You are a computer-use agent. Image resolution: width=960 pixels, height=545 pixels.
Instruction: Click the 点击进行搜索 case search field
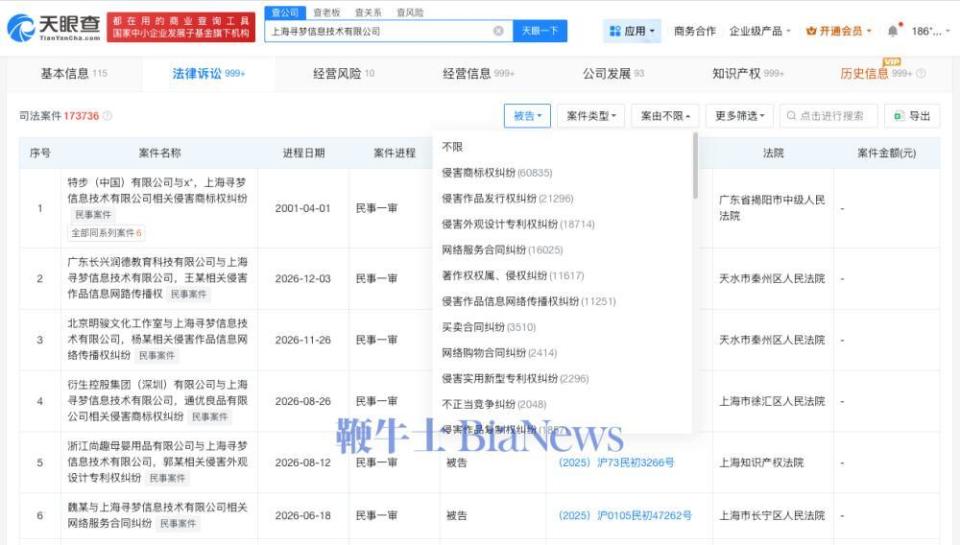coord(828,116)
